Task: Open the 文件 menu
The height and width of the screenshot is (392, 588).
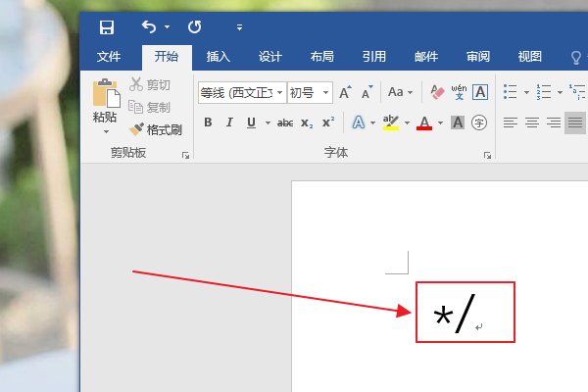Action: 109,57
